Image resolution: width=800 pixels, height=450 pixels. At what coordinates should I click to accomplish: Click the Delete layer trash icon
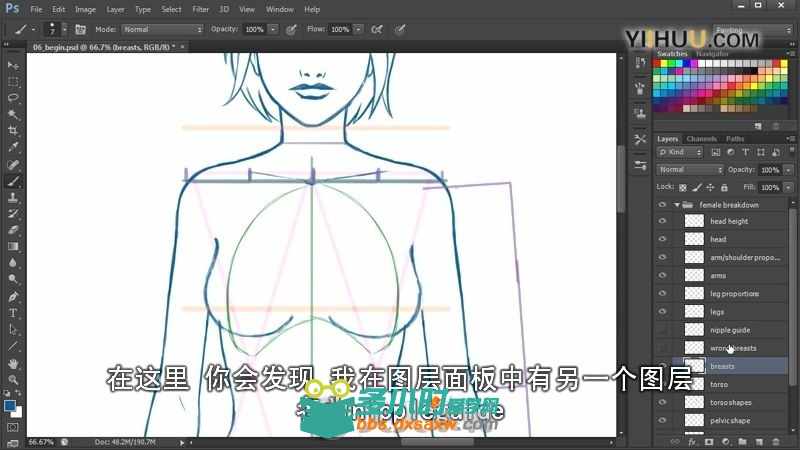pos(776,442)
